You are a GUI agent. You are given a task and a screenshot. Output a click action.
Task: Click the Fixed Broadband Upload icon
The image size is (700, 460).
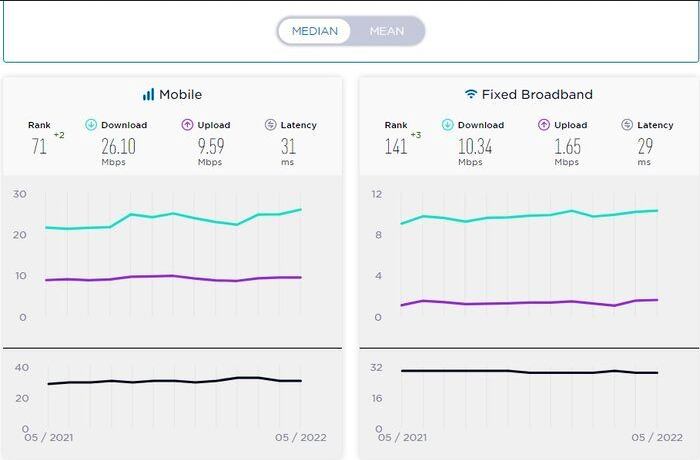coord(544,125)
